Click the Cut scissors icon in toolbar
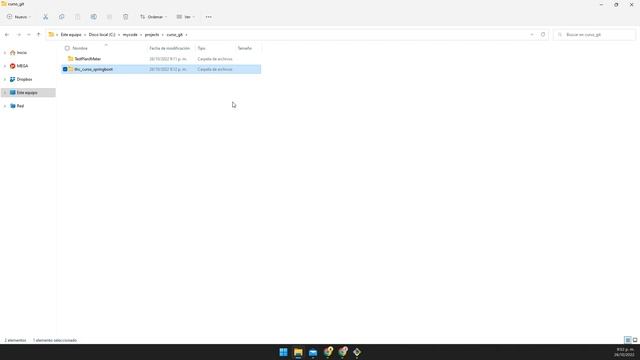Screen dimensions: 640x360 [x=45, y=17]
